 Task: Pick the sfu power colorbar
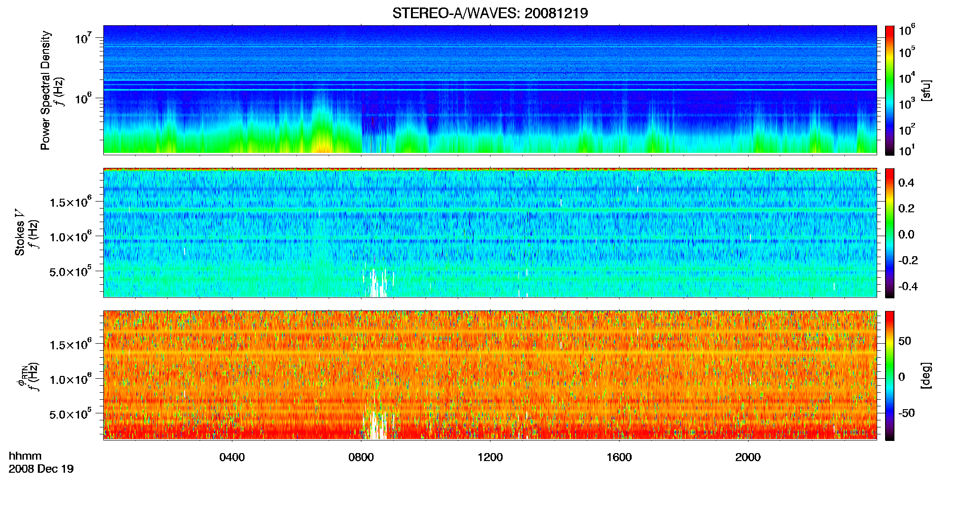pos(890,90)
